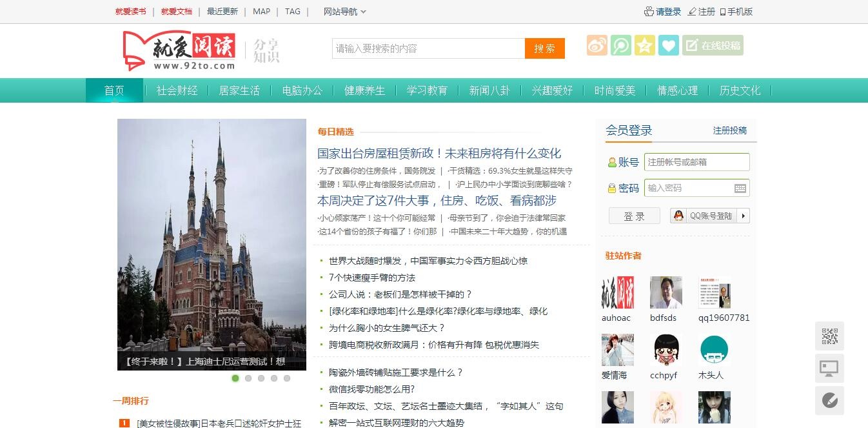Focus the 账号 account input field
This screenshot has width=868, height=428.
[697, 162]
